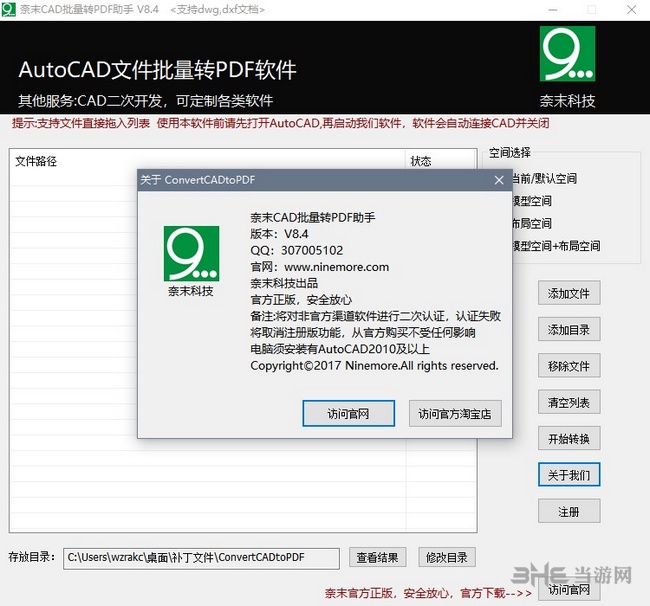
Task: Click the small app icon in the title bar
Action: 8,9
